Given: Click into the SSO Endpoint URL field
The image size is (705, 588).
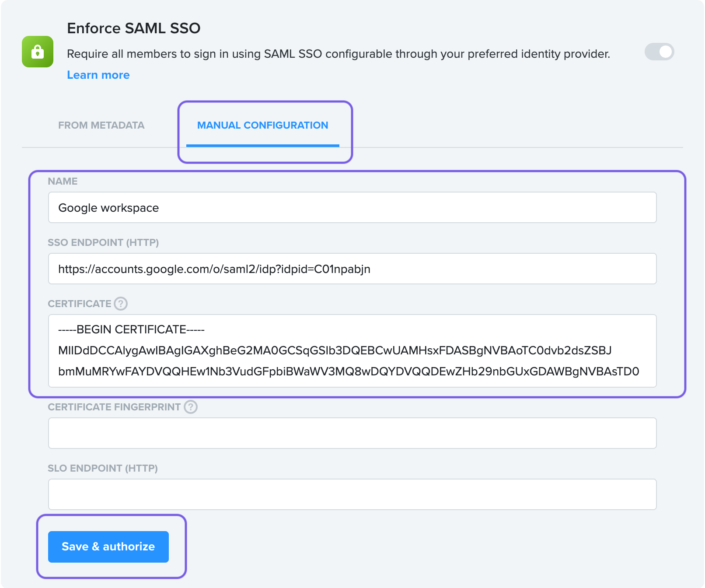Looking at the screenshot, I should [x=352, y=269].
